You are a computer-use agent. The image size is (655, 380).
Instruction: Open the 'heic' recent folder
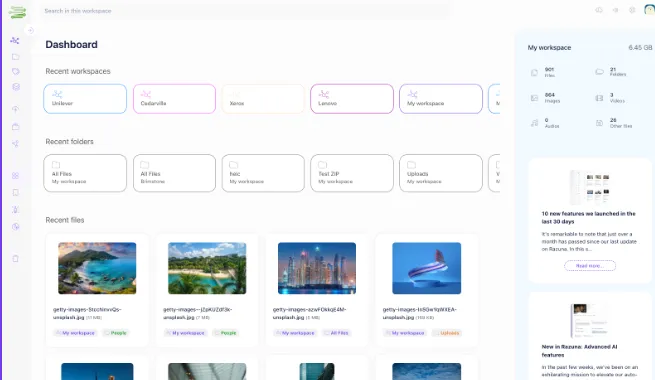(263, 173)
